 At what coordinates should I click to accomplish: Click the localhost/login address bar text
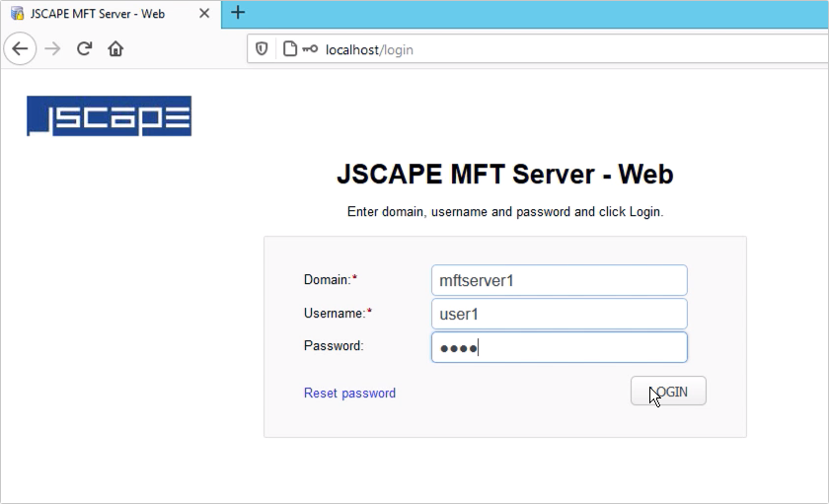pyautogui.click(x=369, y=49)
